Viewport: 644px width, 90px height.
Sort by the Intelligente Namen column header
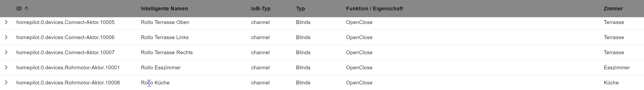pyautogui.click(x=164, y=8)
